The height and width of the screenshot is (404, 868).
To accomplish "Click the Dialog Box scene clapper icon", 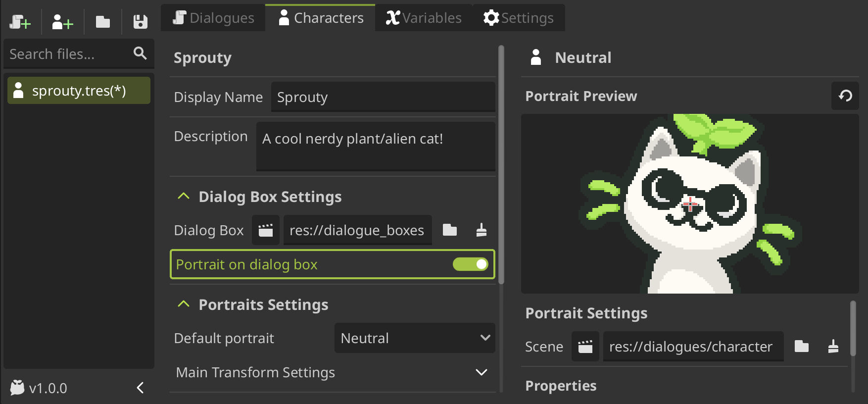I will (266, 230).
